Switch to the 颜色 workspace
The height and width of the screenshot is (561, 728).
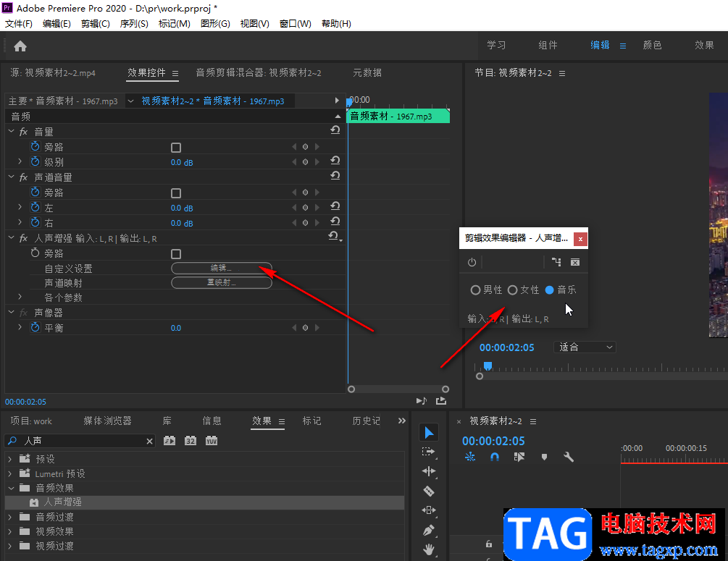coord(653,45)
